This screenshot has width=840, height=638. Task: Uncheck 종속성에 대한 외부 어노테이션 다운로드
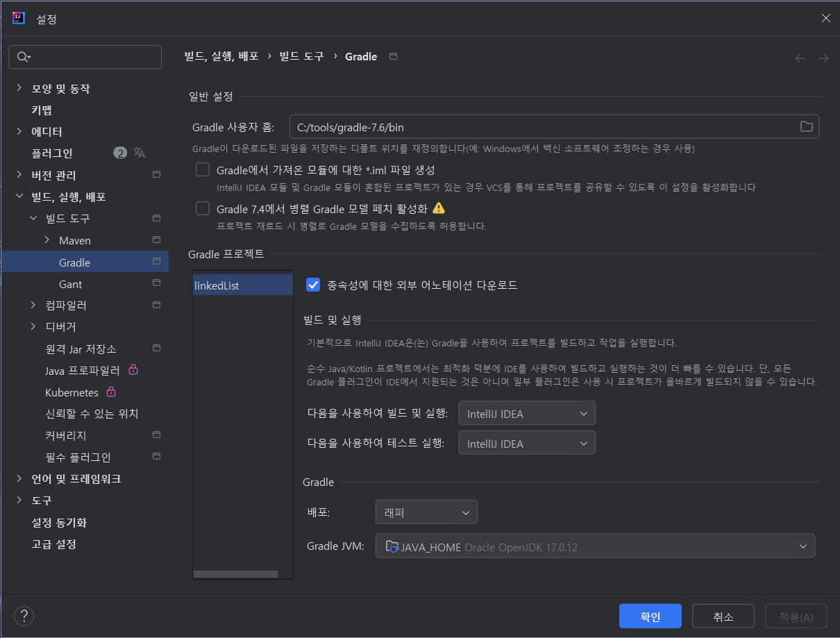click(x=313, y=285)
